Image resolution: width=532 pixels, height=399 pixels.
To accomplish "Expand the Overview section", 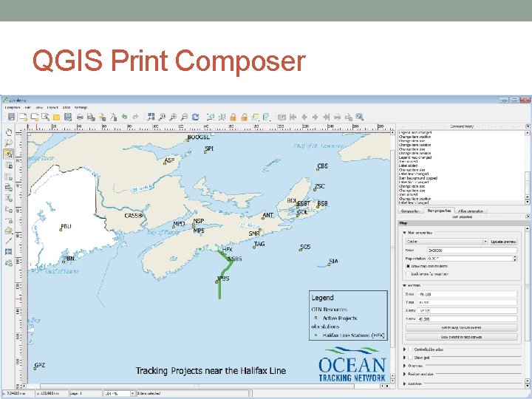I will click(404, 366).
